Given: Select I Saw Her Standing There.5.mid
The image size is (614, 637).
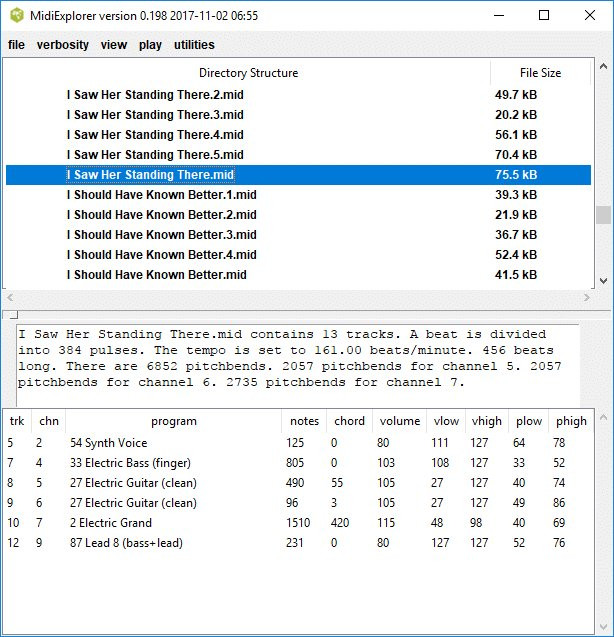Looking at the screenshot, I should [x=298, y=155].
